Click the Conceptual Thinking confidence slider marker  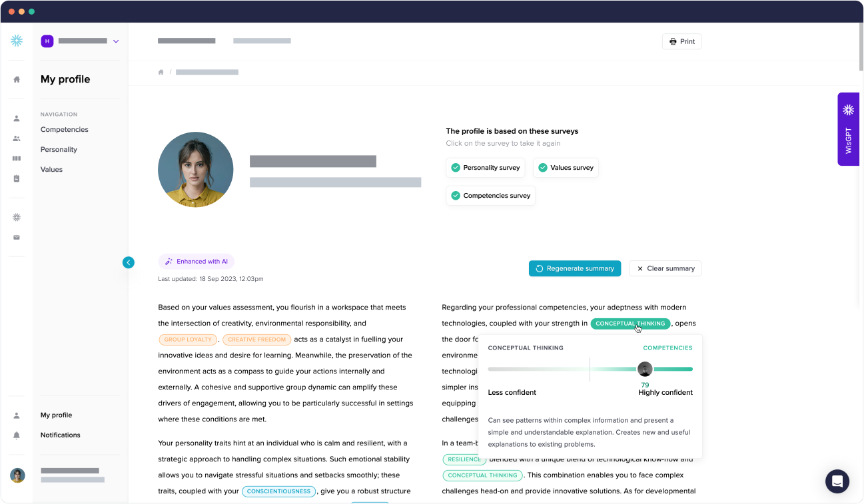click(645, 369)
